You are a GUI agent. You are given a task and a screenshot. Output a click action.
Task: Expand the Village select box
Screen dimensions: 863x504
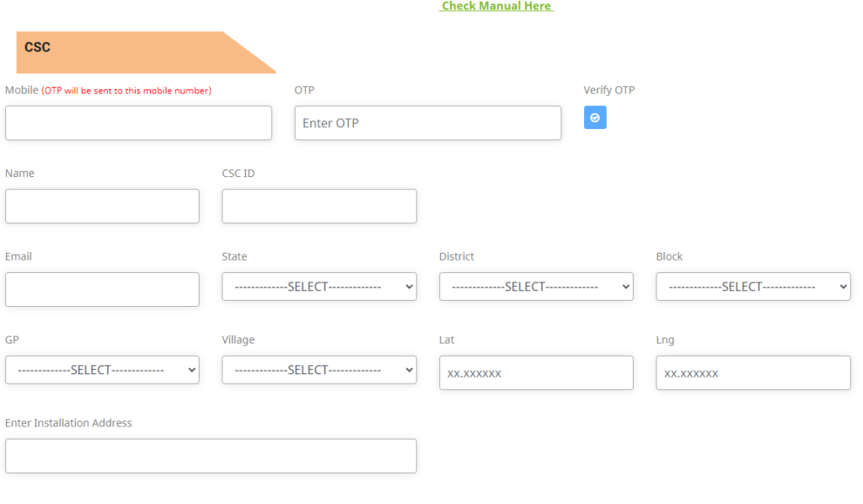click(319, 370)
